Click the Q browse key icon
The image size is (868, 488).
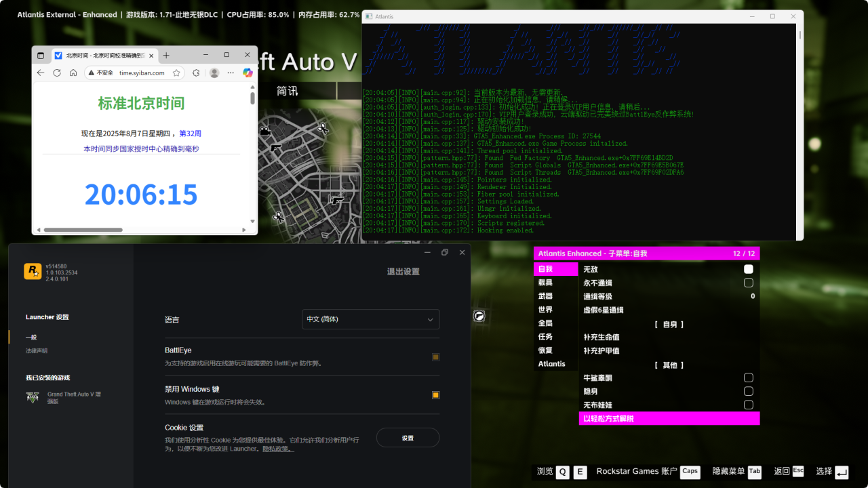(563, 472)
